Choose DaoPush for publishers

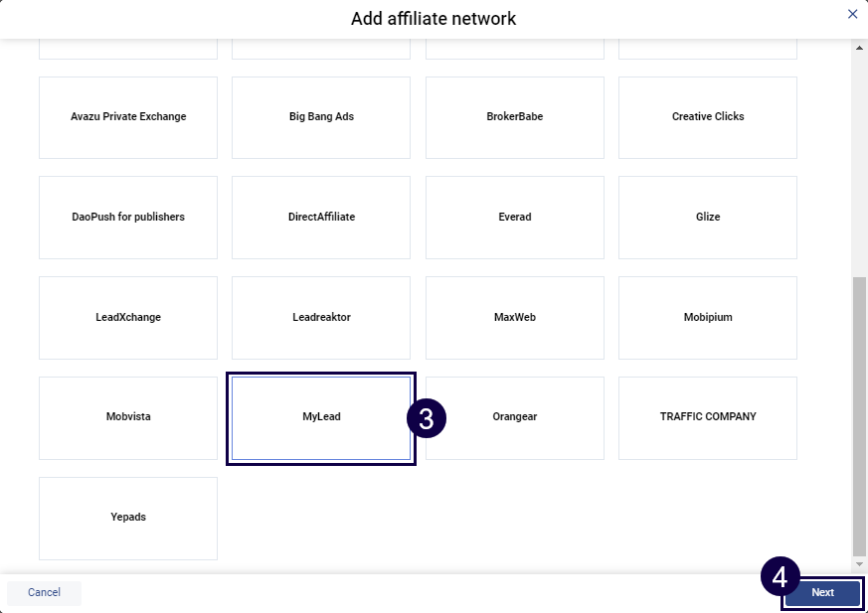click(128, 218)
